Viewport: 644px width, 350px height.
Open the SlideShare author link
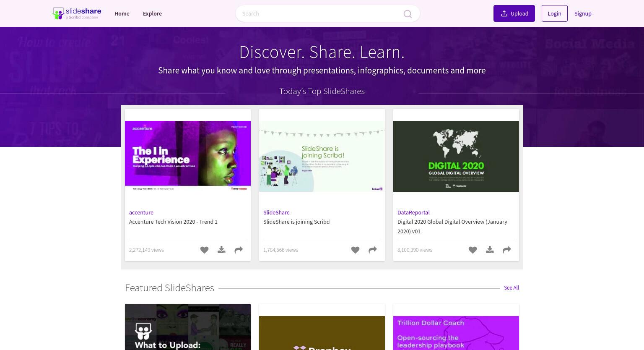point(276,212)
